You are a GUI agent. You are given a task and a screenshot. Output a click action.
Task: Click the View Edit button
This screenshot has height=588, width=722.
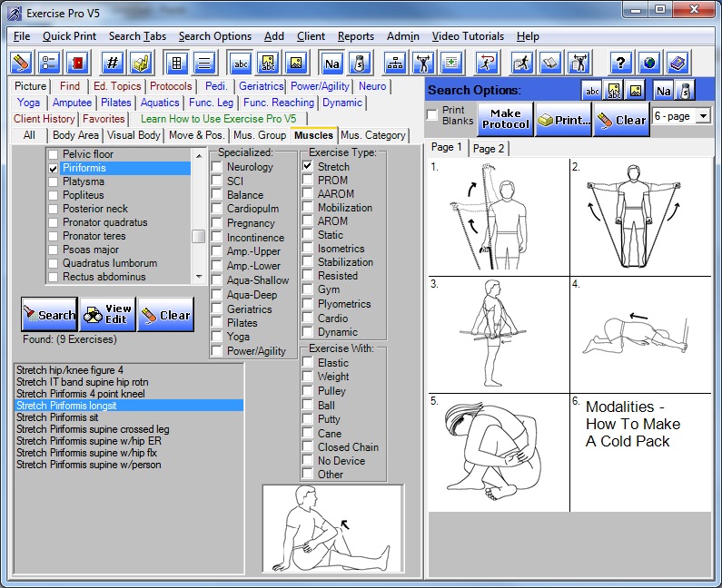108,314
